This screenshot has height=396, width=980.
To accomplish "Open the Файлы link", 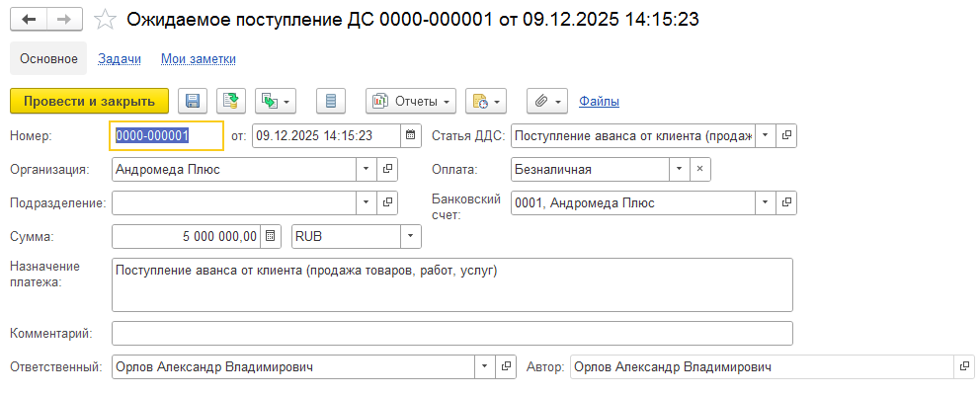I will [599, 101].
